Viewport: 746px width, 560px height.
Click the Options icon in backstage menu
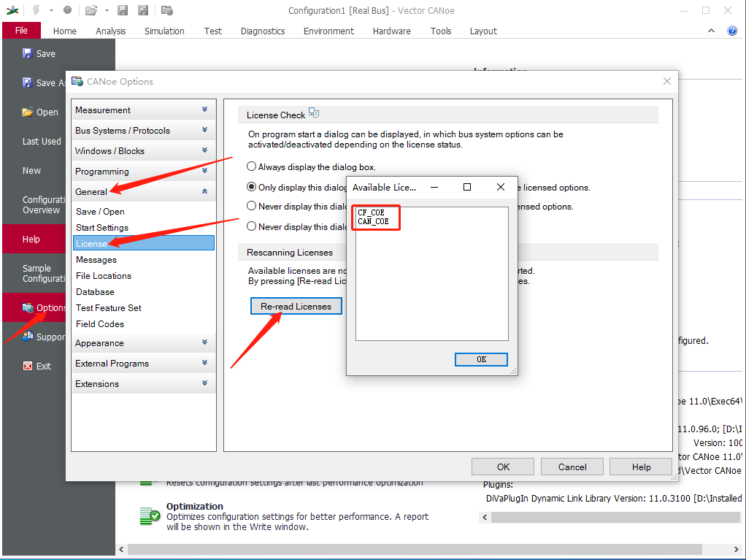28,308
